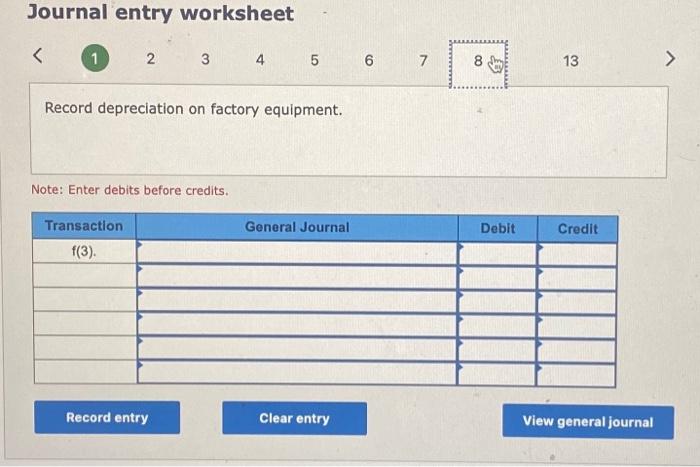Click the Transaction column header
Viewport: 700px width, 467px height.
click(x=84, y=226)
